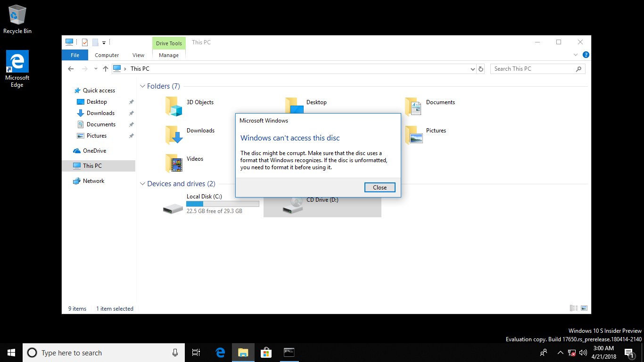Open Desktop under Quick access
Screen dimensions: 644x362
[97, 102]
